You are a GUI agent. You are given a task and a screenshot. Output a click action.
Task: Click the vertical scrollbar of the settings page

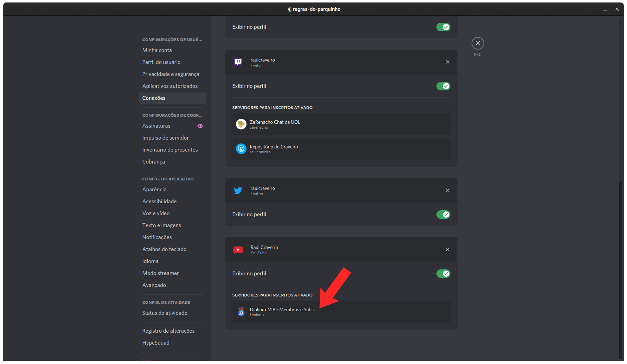(x=621, y=269)
